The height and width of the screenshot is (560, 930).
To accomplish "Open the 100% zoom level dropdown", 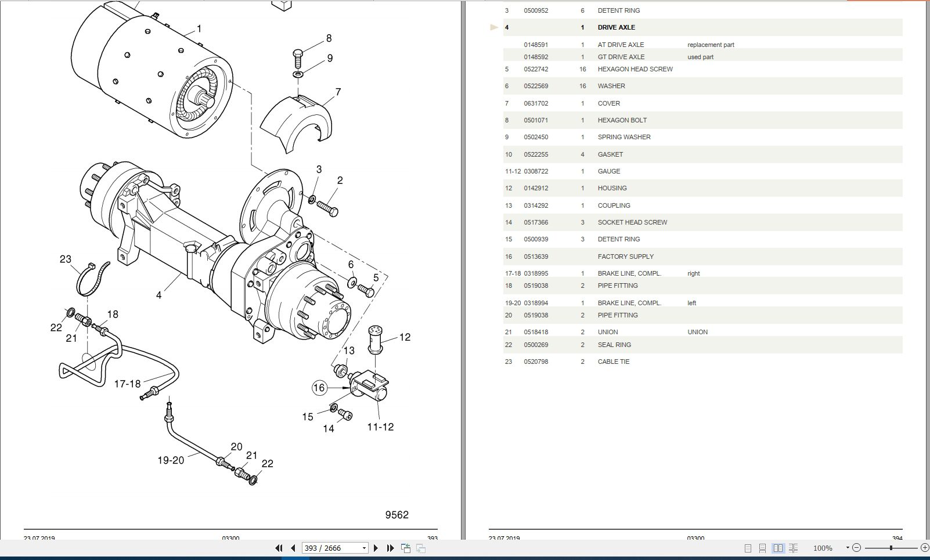I will [x=848, y=547].
